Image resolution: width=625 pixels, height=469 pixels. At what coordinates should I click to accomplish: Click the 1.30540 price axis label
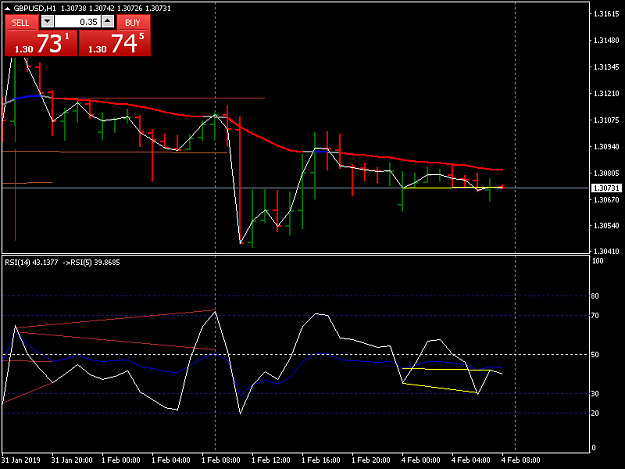pos(606,226)
